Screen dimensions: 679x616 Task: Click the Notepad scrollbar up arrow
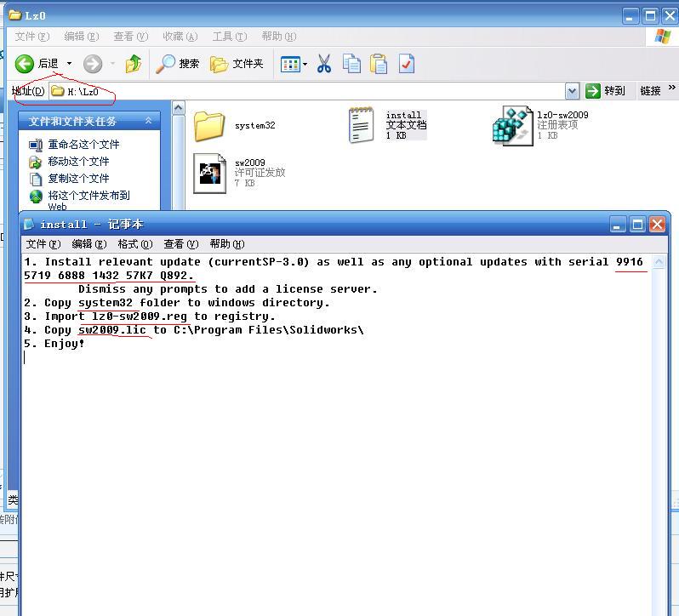659,261
